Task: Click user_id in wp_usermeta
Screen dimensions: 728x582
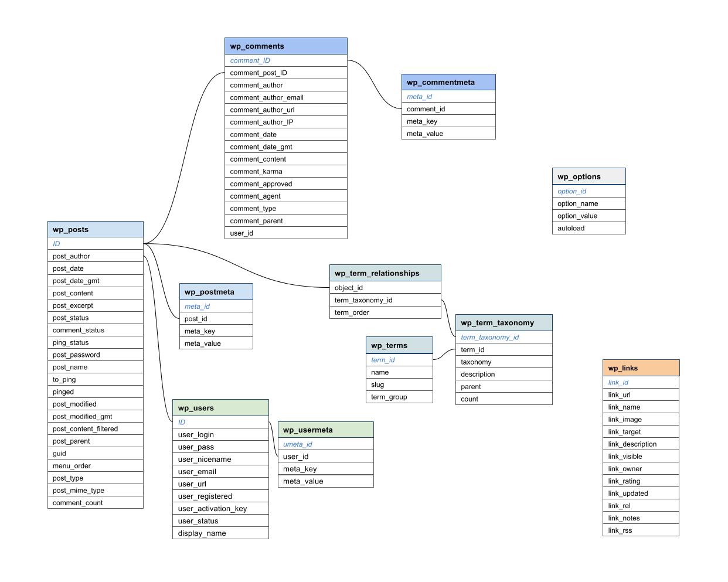Action: pyautogui.click(x=325, y=457)
